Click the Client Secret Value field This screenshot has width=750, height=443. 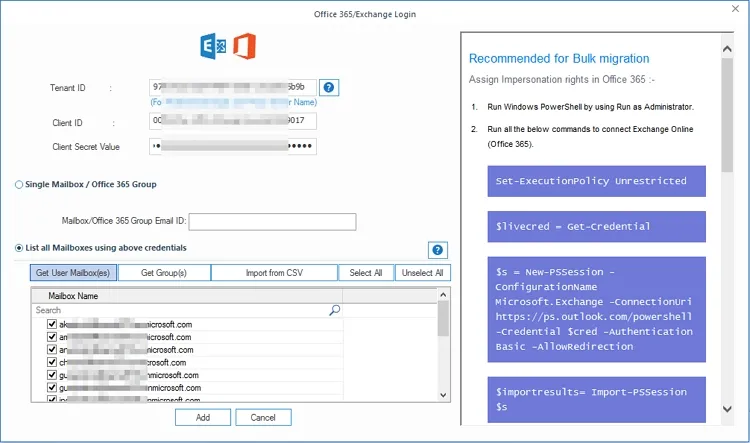point(232,146)
